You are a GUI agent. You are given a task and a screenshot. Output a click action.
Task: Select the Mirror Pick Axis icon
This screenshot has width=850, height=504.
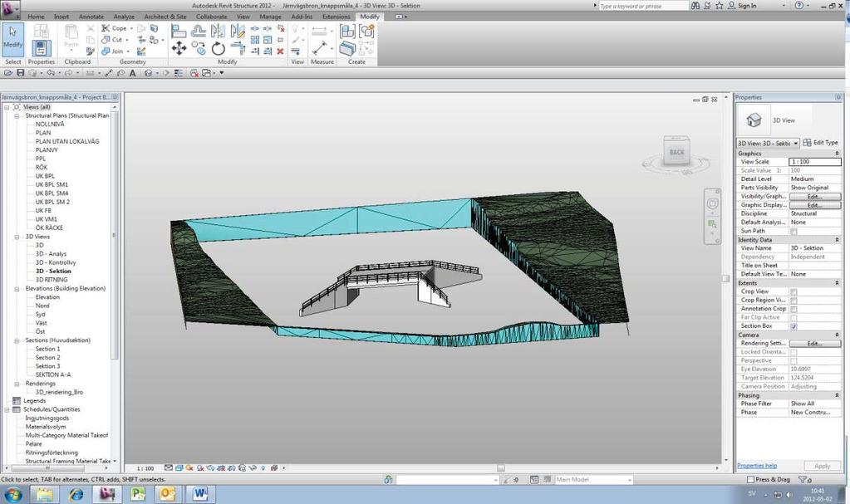click(x=218, y=32)
